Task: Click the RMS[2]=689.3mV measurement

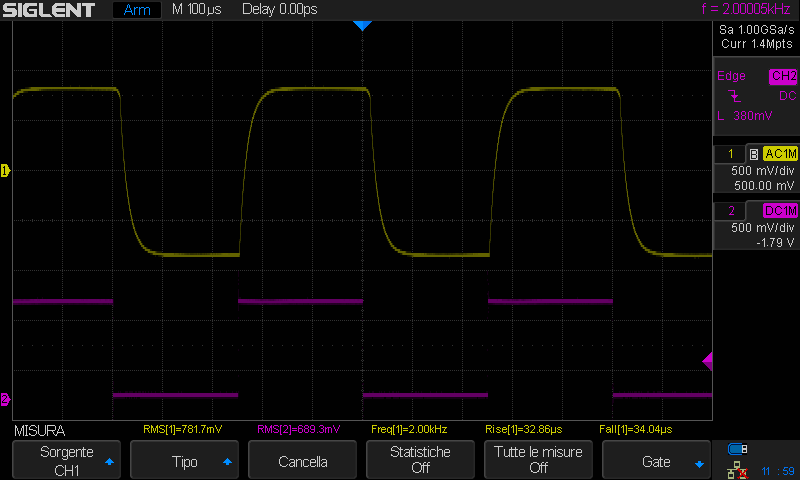Action: click(x=298, y=430)
